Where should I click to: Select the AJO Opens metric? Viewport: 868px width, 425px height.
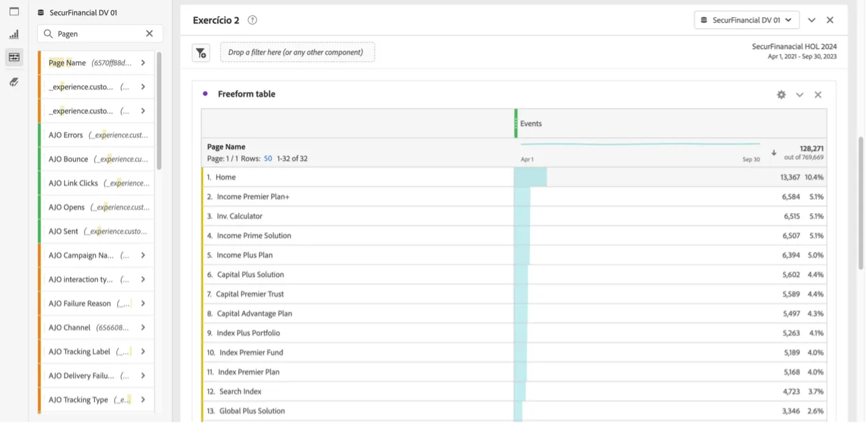(x=96, y=207)
